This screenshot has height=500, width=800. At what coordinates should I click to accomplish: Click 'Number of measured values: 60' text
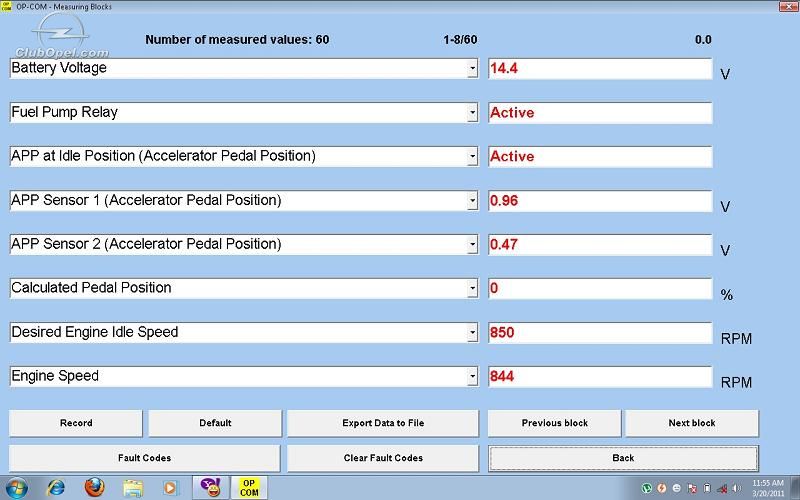pyautogui.click(x=237, y=40)
